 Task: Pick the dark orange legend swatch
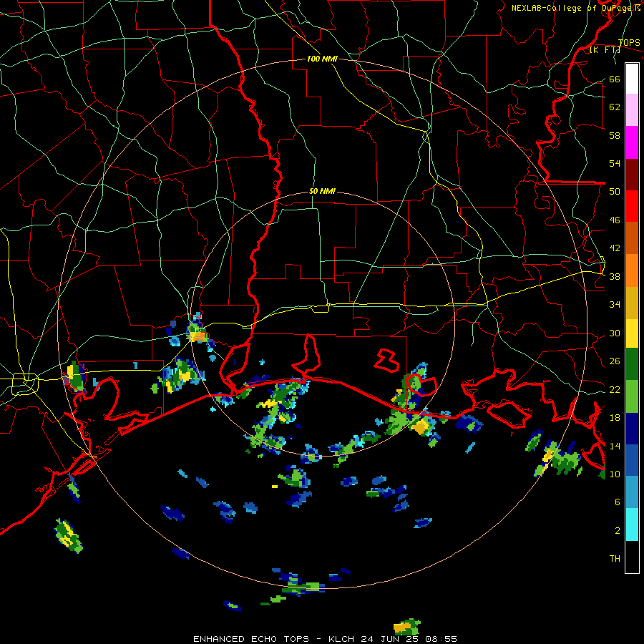[x=632, y=238]
